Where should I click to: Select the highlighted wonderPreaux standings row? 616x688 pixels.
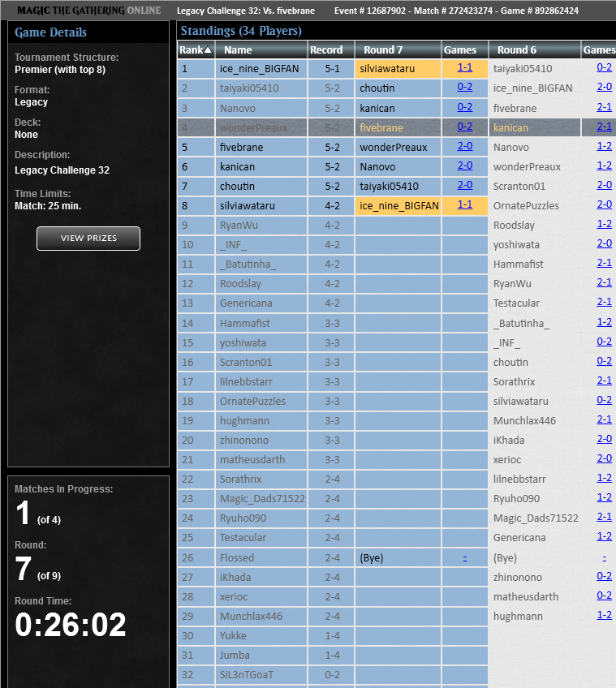click(x=397, y=127)
